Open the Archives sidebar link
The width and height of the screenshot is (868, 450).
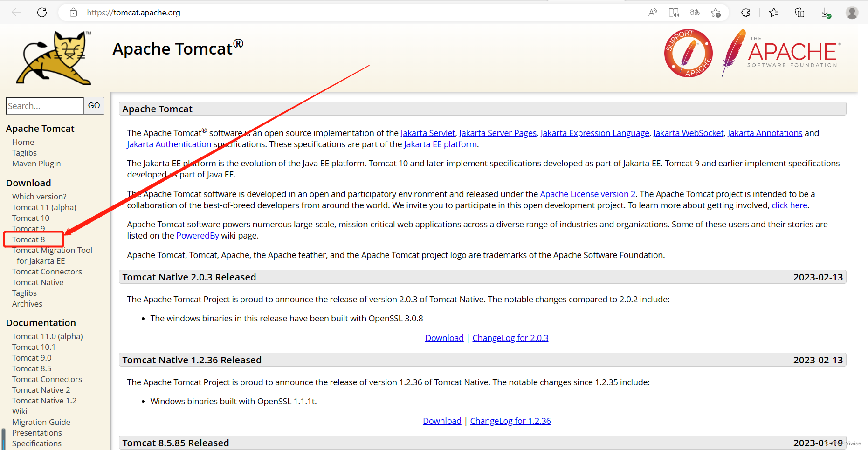(x=27, y=303)
